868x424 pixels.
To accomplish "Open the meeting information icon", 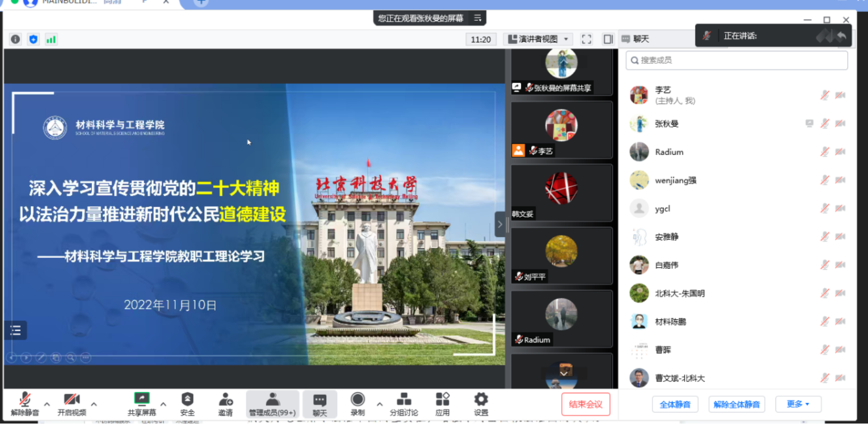I will [16, 39].
